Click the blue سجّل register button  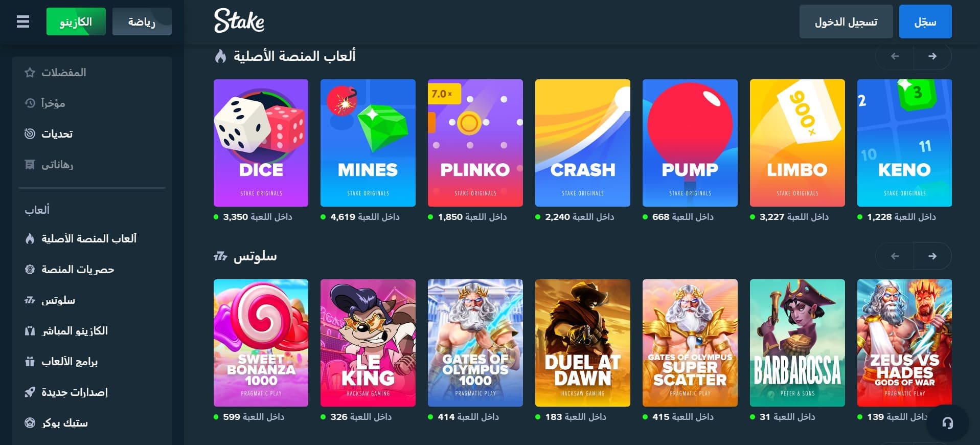(x=925, y=21)
